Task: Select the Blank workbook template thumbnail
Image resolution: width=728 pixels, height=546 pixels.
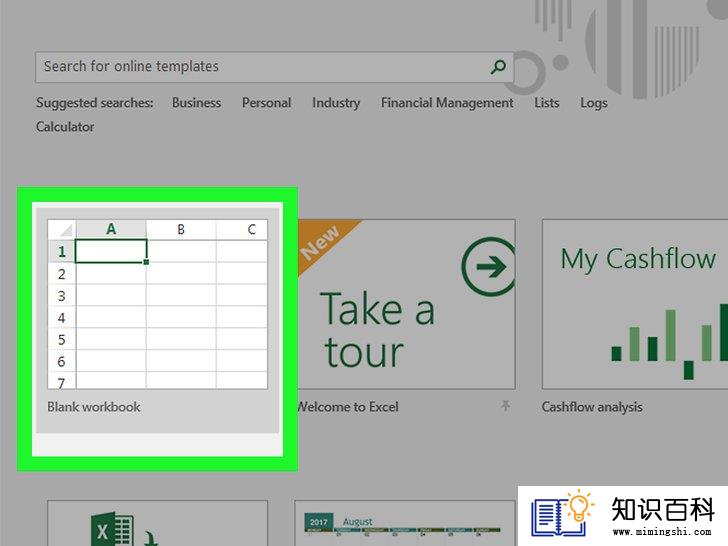Action: tap(157, 304)
